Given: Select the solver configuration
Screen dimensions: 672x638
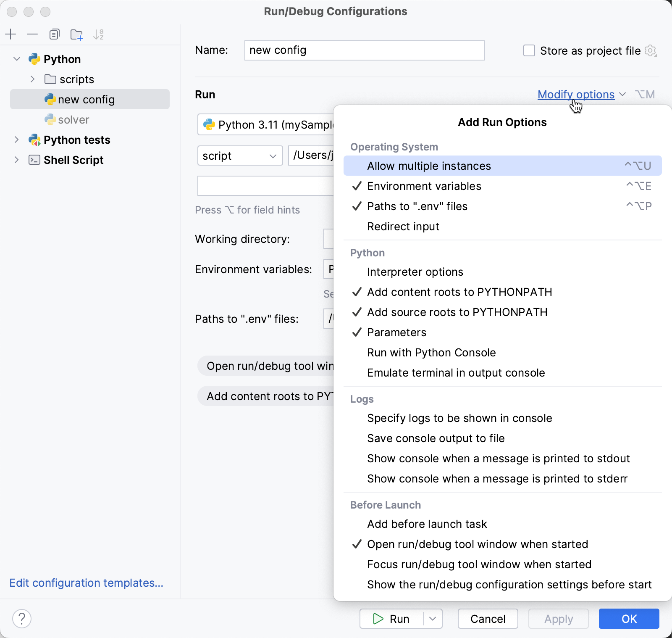Looking at the screenshot, I should (74, 120).
